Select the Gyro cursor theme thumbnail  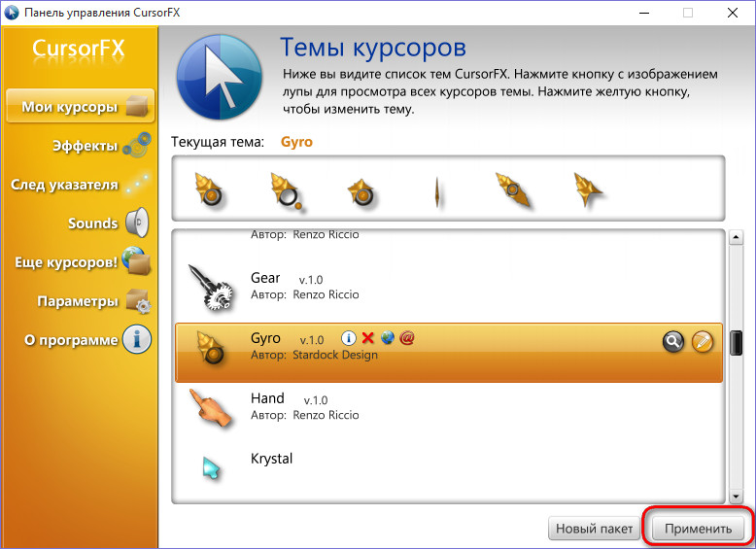(211, 348)
